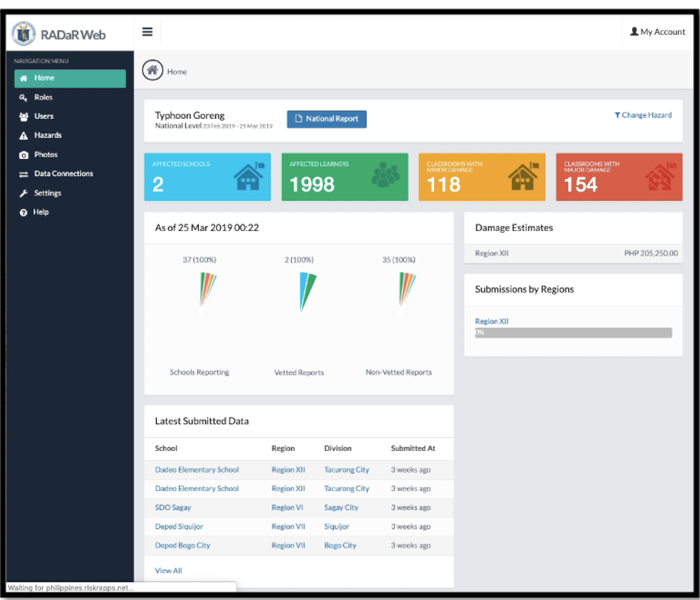Click the View All link under Latest Submitted Data
The image size is (700, 600).
[168, 570]
